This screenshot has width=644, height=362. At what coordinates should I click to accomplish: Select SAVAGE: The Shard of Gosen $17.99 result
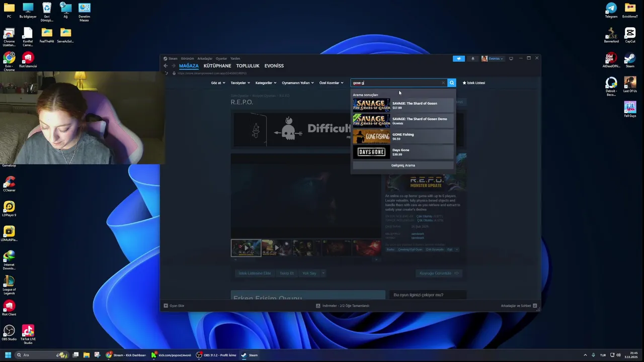click(403, 105)
